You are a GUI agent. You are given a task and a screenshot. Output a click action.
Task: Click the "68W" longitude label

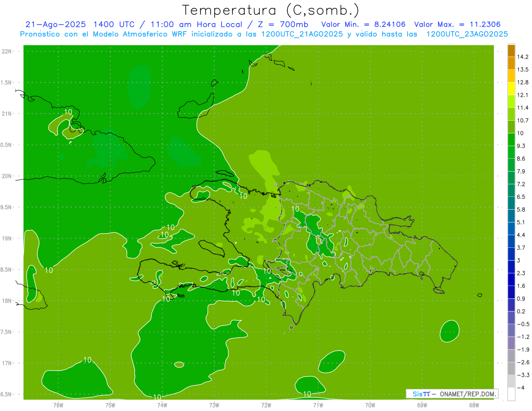(x=474, y=405)
